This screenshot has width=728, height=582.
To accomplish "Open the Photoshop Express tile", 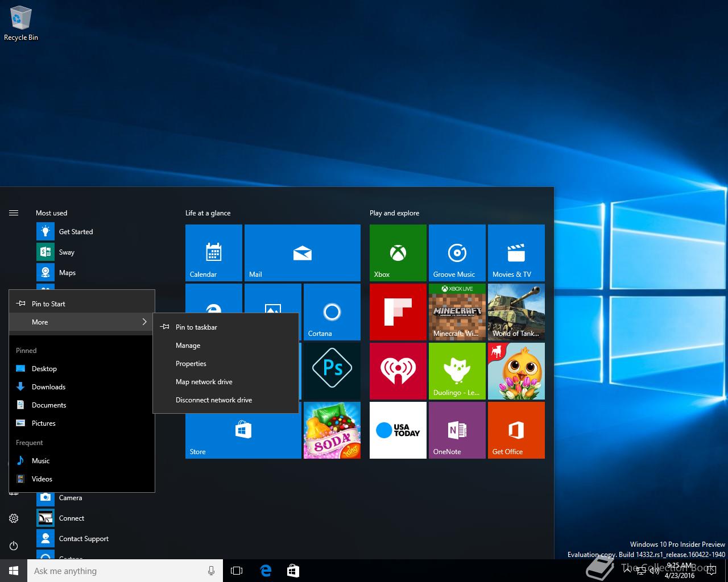I will 332,370.
